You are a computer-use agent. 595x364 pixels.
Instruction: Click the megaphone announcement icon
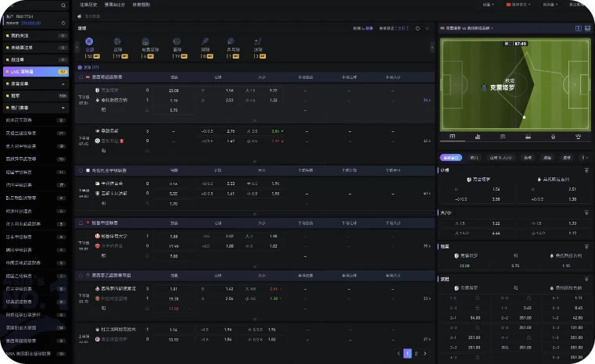(79, 16)
